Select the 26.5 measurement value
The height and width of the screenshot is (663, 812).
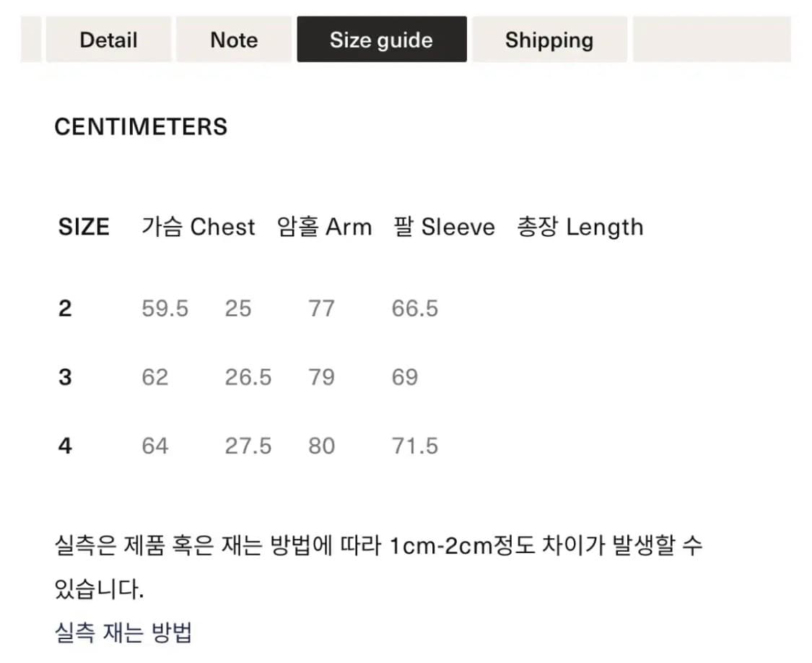point(248,378)
